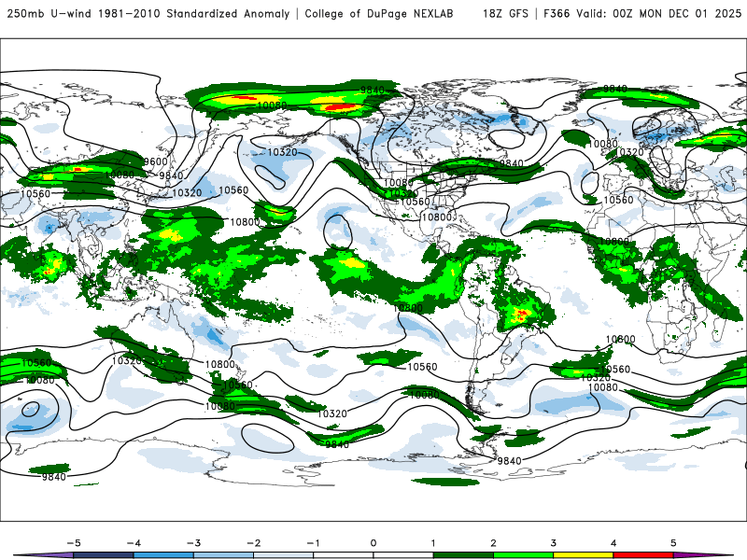Select the white colorbar segment between 0 and 1

click(403, 555)
